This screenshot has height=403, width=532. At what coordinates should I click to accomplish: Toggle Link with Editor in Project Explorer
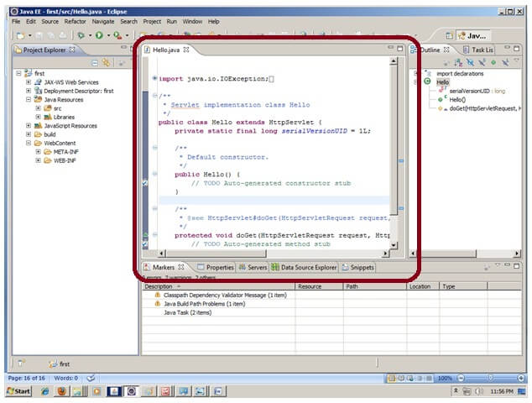pos(107,63)
